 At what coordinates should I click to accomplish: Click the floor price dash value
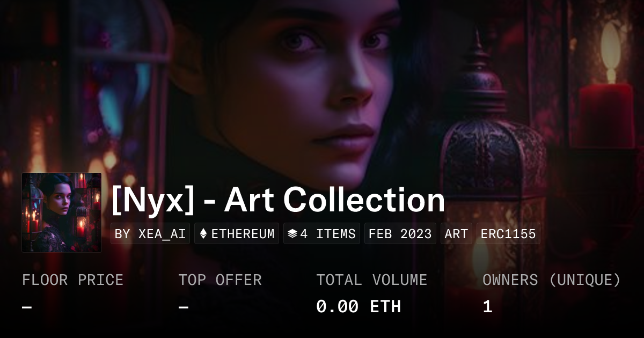(x=27, y=307)
